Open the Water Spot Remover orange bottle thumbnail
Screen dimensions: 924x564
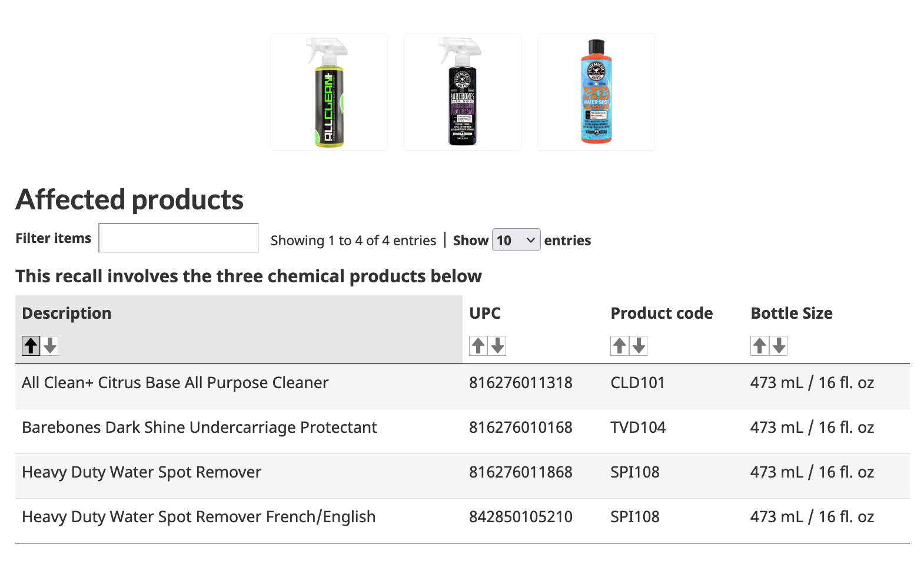pos(596,92)
